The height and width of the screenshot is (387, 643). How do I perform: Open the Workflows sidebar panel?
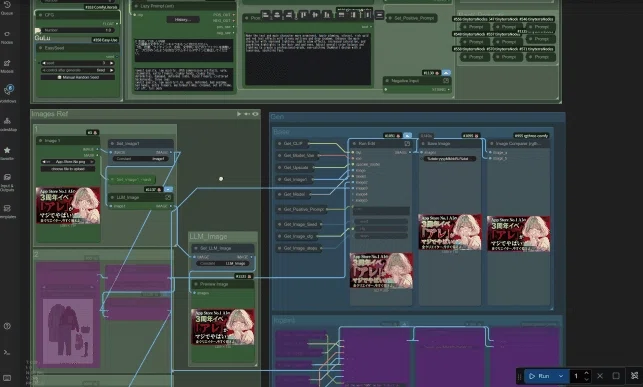[8, 93]
